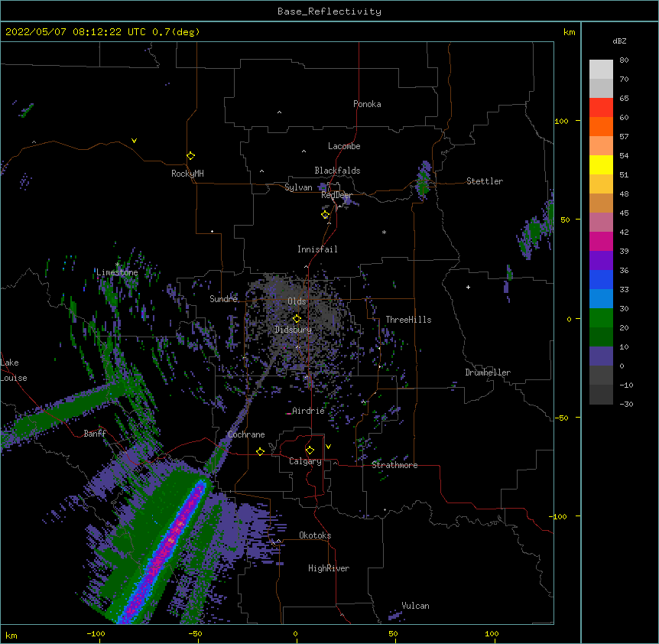Select the dark gray -30 to -10 swatch
659x644 pixels.
click(601, 395)
